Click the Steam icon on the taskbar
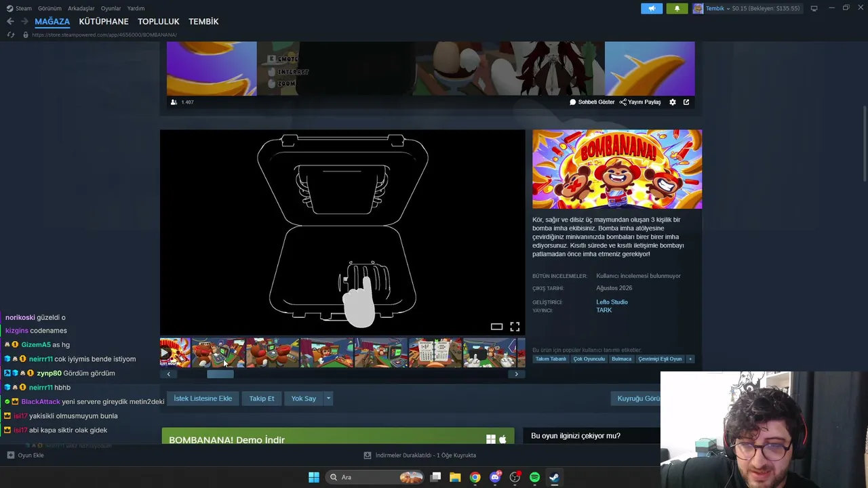 [x=554, y=477]
